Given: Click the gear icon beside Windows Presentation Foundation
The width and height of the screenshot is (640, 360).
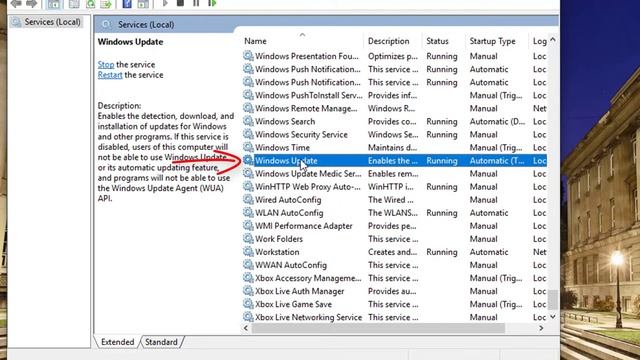Looking at the screenshot, I should (x=248, y=56).
